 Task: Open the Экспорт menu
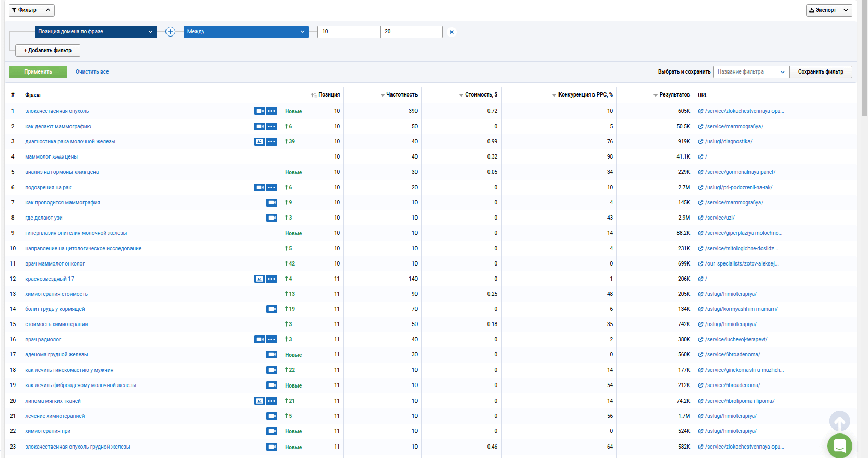829,10
